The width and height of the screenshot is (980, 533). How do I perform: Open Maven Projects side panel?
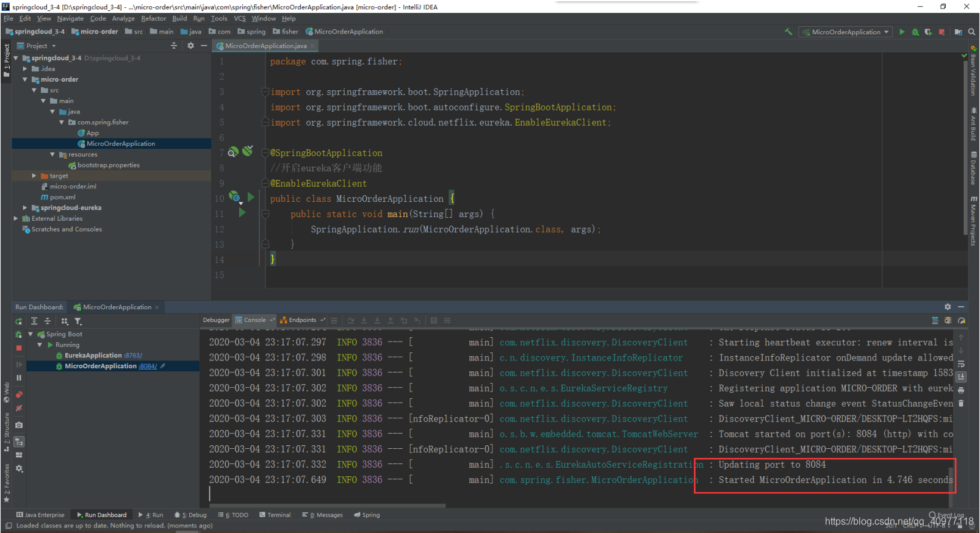pos(973,221)
